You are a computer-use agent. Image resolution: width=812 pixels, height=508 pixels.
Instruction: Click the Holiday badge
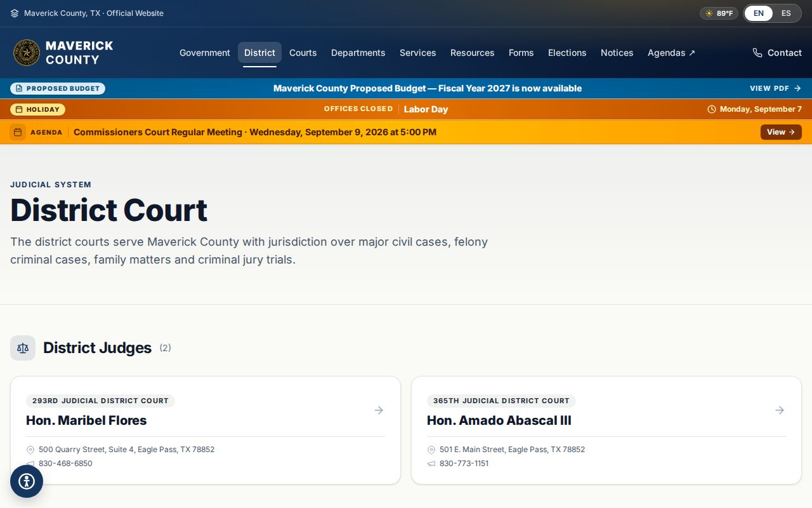[x=37, y=109]
